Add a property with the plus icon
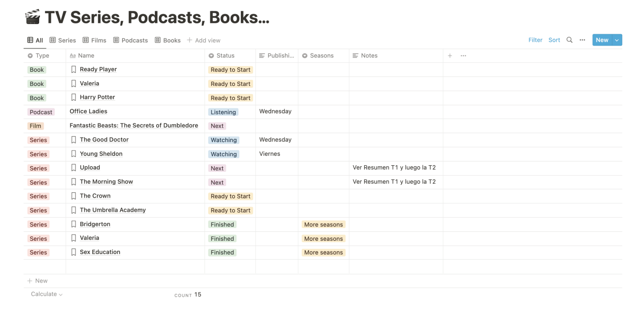Image resolution: width=644 pixels, height=322 pixels. pos(450,56)
